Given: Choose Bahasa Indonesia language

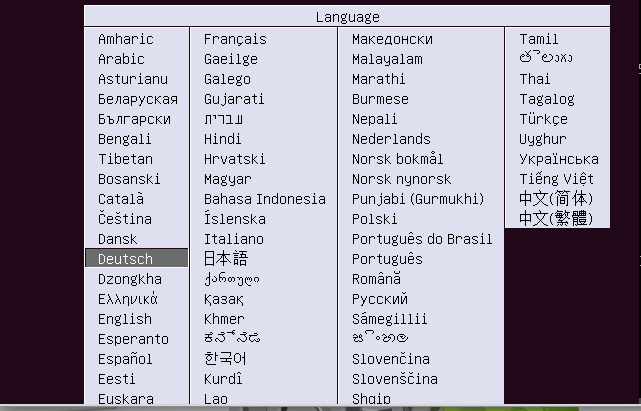Looking at the screenshot, I should tap(265, 199).
